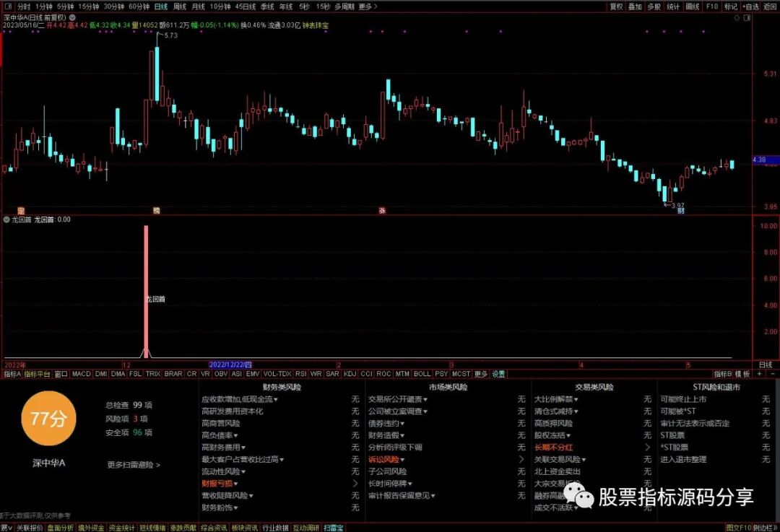Expand 财报亏损 risk item

pyautogui.click(x=220, y=483)
